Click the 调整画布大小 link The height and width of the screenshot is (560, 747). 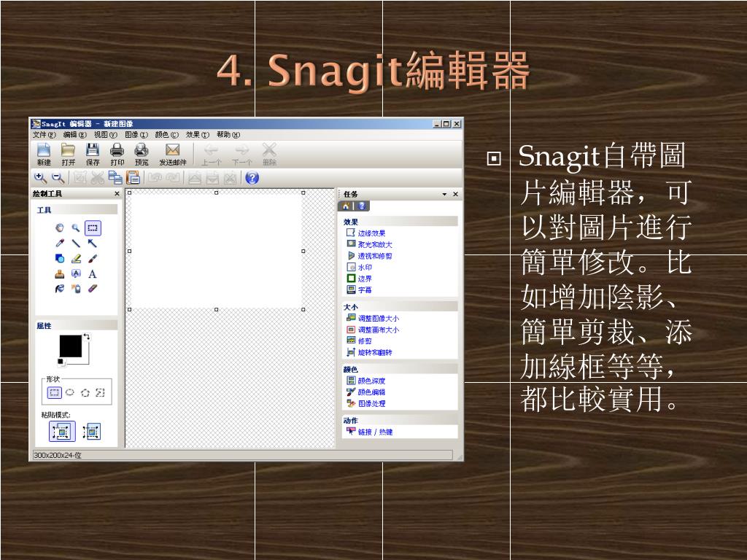tap(379, 330)
